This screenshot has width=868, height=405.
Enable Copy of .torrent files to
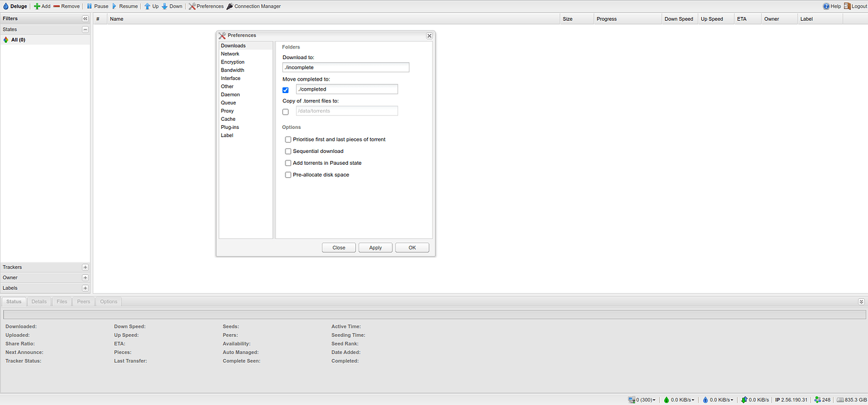tap(286, 111)
